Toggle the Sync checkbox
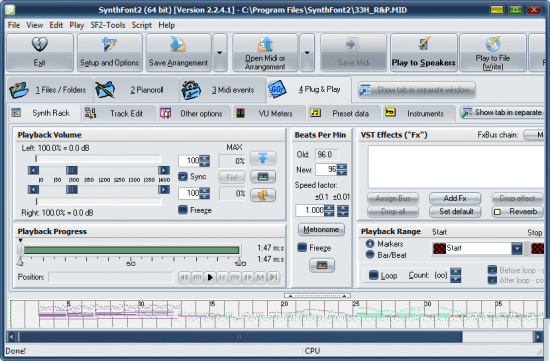 coord(183,176)
